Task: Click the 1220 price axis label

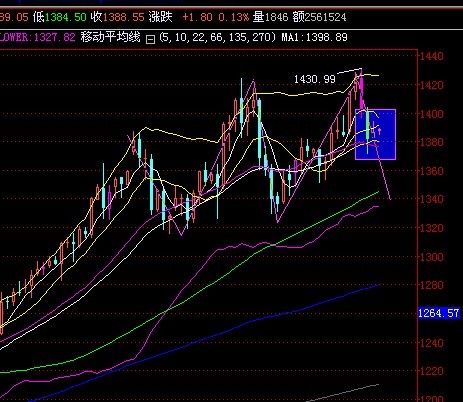Action: point(432,371)
